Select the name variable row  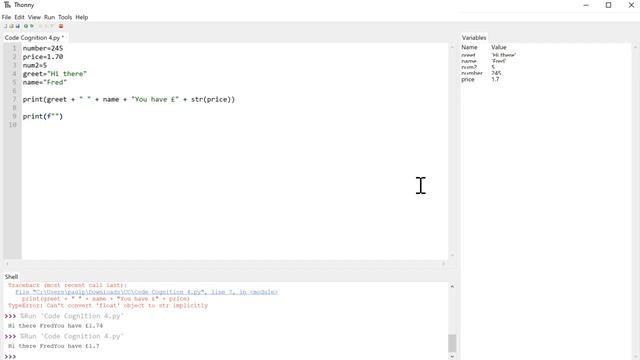pyautogui.click(x=545, y=61)
